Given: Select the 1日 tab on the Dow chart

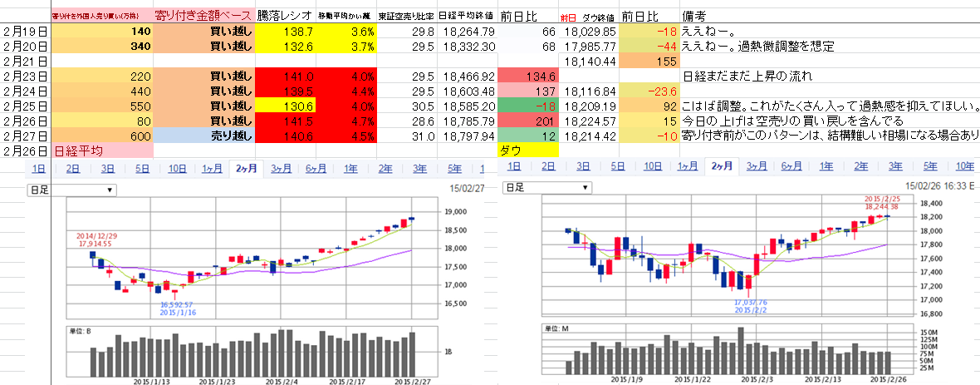Looking at the screenshot, I should coord(514,165).
